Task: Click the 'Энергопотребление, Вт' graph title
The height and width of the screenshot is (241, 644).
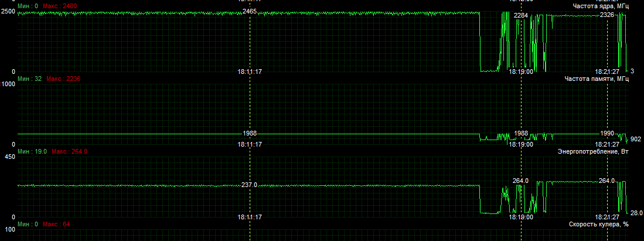Action: [x=593, y=152]
